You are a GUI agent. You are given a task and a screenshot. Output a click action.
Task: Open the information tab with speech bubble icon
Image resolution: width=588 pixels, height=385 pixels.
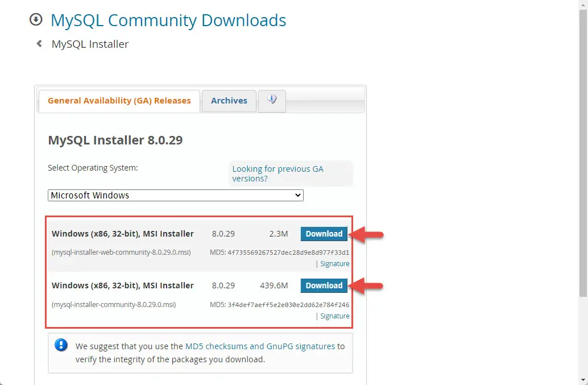pyautogui.click(x=272, y=101)
